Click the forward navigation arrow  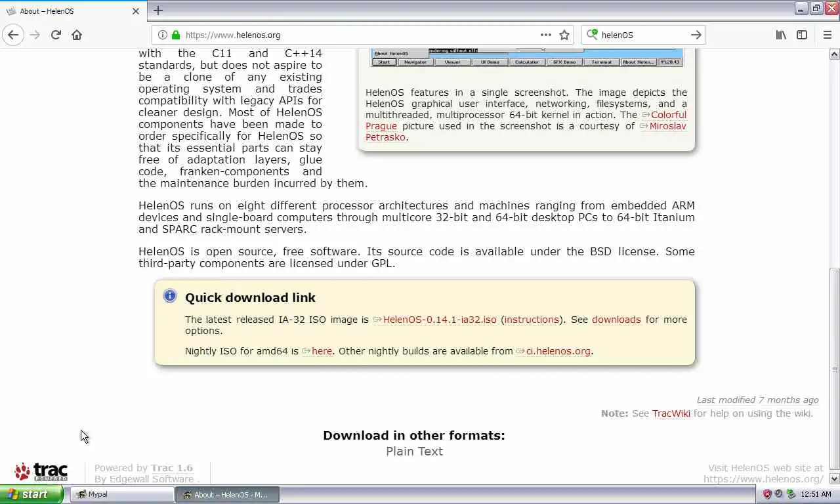click(35, 35)
